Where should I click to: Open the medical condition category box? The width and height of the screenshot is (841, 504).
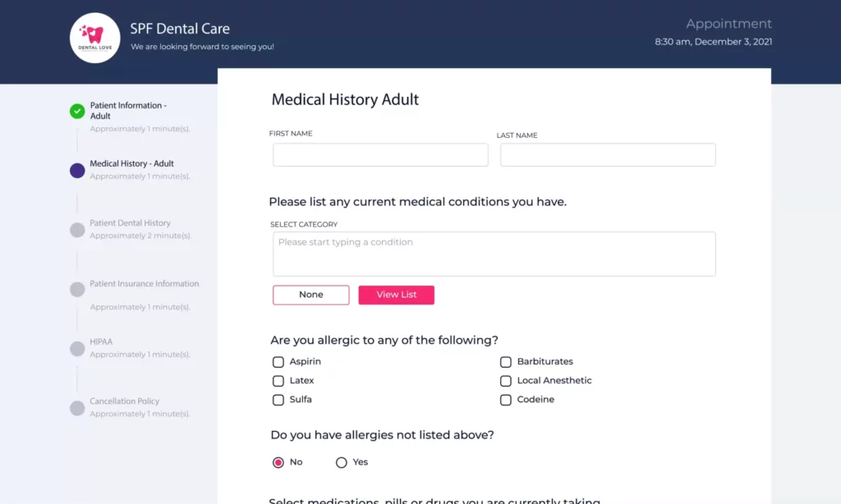point(494,254)
